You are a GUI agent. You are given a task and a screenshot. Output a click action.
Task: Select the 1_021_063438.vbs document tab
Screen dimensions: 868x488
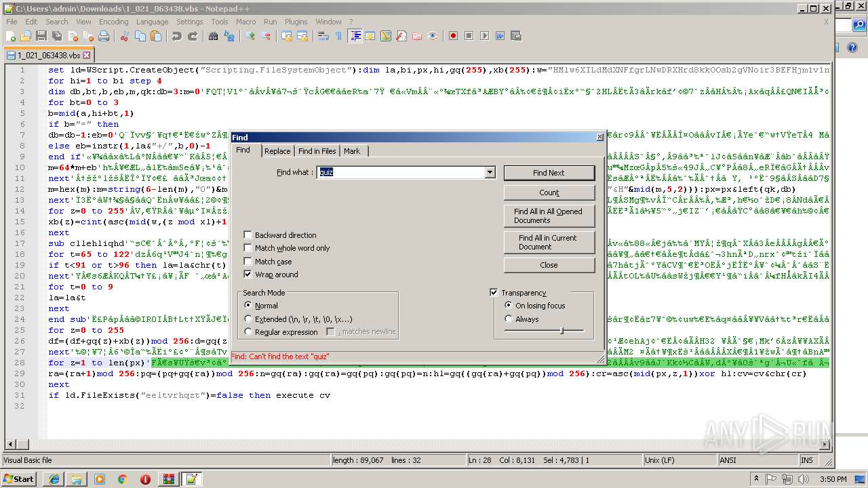point(47,55)
